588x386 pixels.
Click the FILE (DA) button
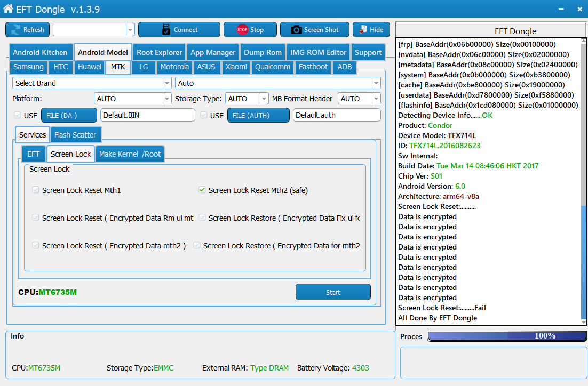[x=69, y=115]
